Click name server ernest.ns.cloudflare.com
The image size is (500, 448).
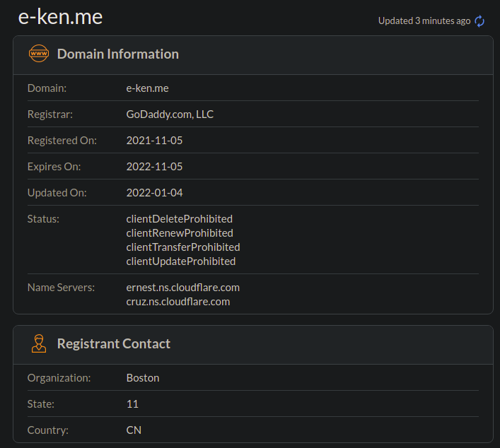[182, 288]
